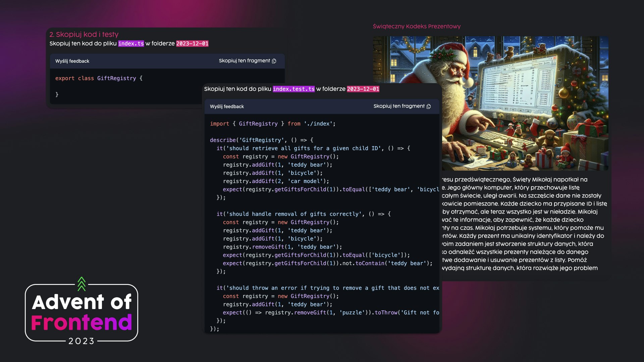Viewport: 644px width, 362px height.
Task: Click the index.ts highlighted filename
Action: tap(131, 44)
